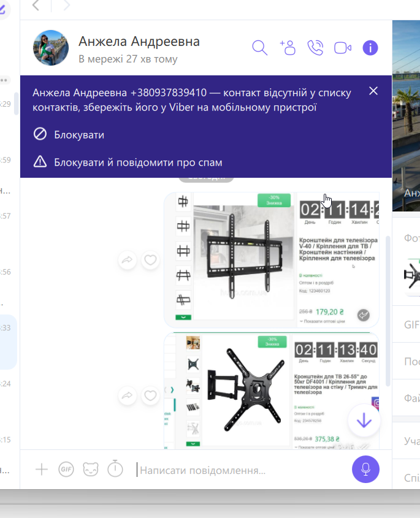Like the second bracket product image
The height and width of the screenshot is (518, 420).
tap(150, 395)
